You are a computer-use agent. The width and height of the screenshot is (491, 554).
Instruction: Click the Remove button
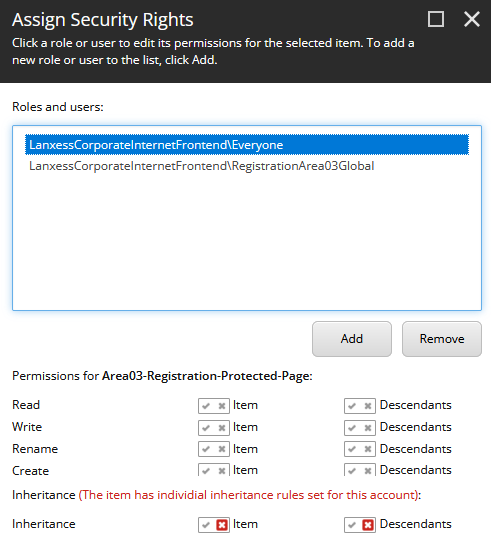(442, 339)
